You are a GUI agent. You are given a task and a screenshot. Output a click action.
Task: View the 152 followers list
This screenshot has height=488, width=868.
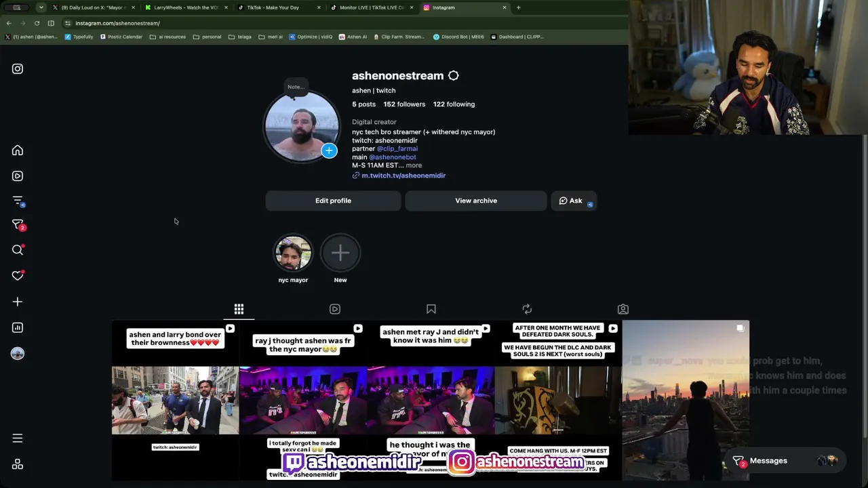click(404, 104)
